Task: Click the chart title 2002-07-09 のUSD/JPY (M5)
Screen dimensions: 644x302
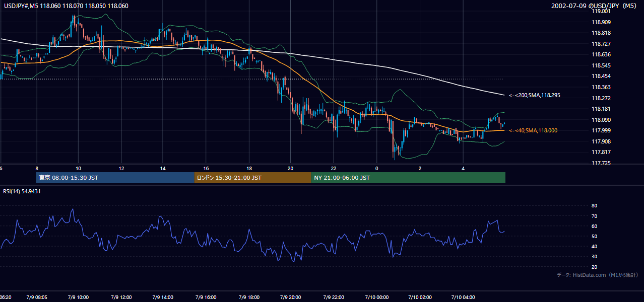Action: 595,6
